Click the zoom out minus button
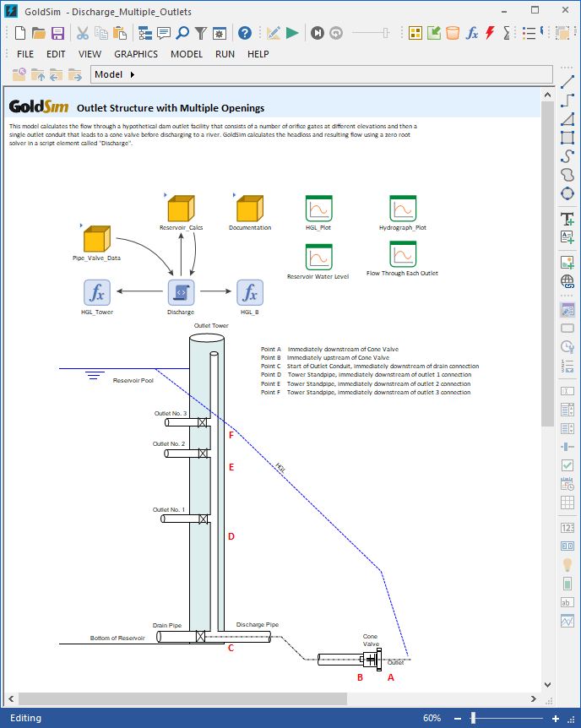581x728 pixels. pos(458,718)
